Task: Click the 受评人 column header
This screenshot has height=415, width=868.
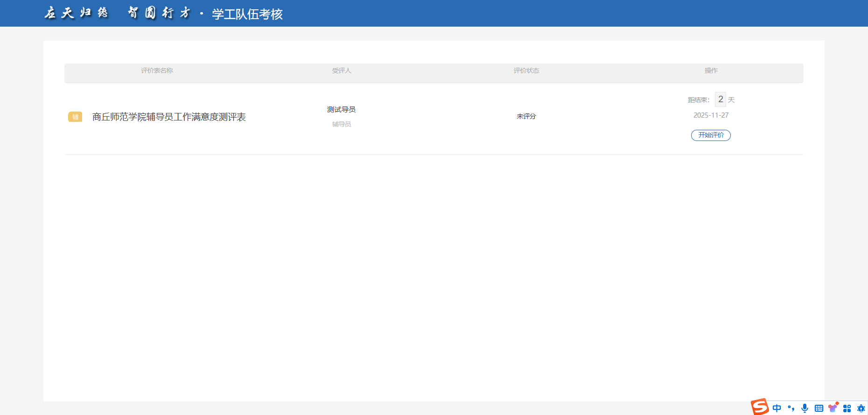Action: pos(341,70)
